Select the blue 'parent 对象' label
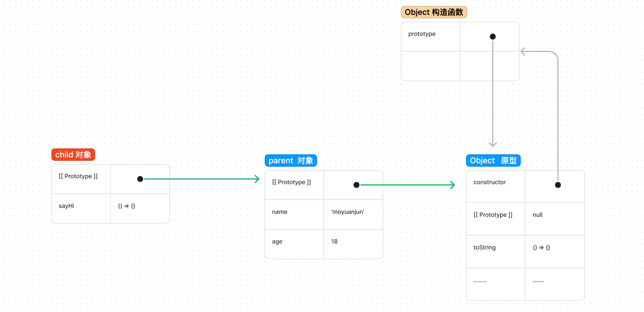The width and height of the screenshot is (644, 312). [291, 160]
